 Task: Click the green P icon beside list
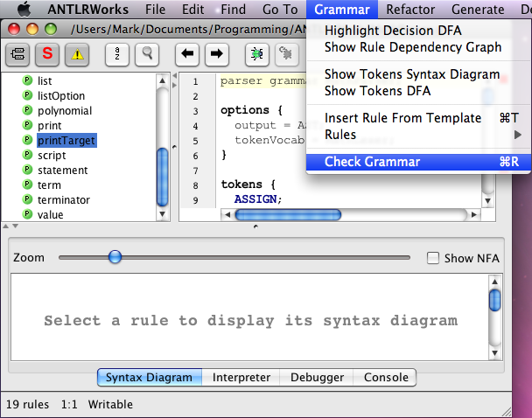[x=27, y=80]
